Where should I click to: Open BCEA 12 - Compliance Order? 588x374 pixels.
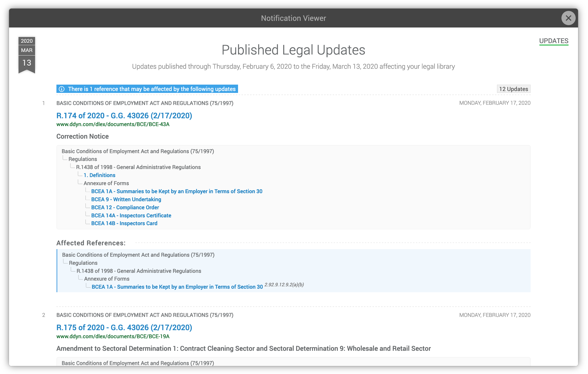tap(125, 208)
